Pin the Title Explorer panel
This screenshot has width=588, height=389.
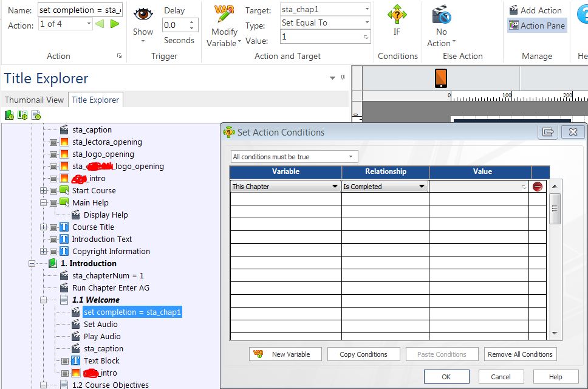343,77
